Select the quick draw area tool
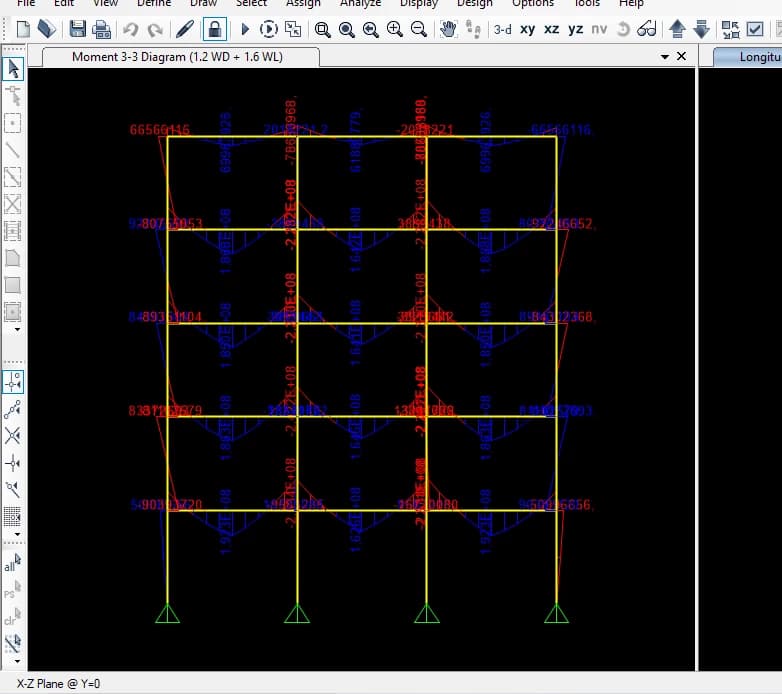782x694 pixels. 13,312
